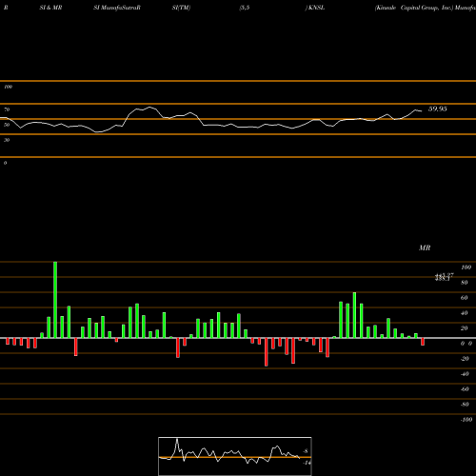This screenshot has height=476, width=476.
Task: Click the KNSL ticker text in the header
Action: coord(316,8)
